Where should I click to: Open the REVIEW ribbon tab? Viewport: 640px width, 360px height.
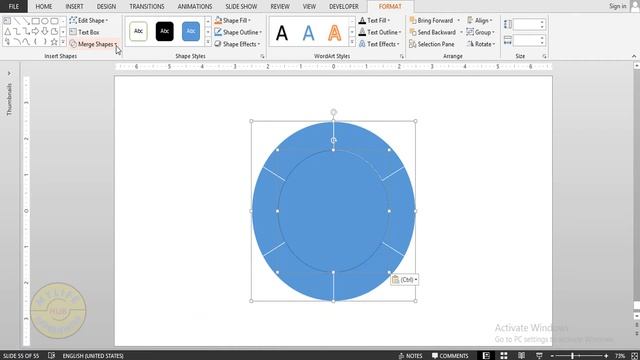[280, 7]
